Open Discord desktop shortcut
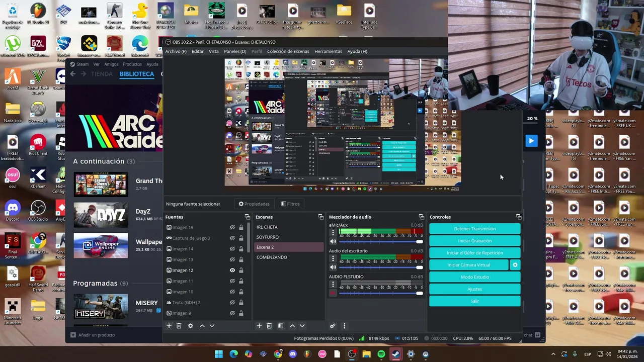 coord(13,210)
